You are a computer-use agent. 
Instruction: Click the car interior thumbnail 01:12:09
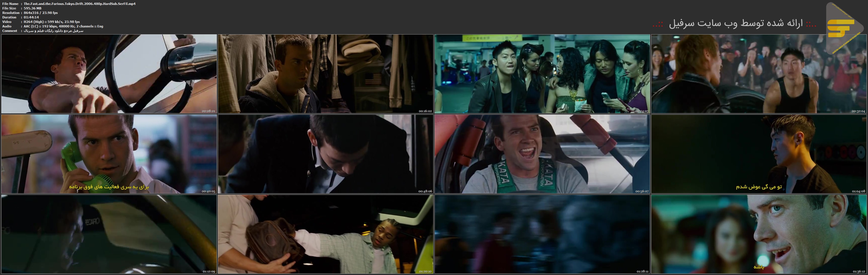(109, 234)
